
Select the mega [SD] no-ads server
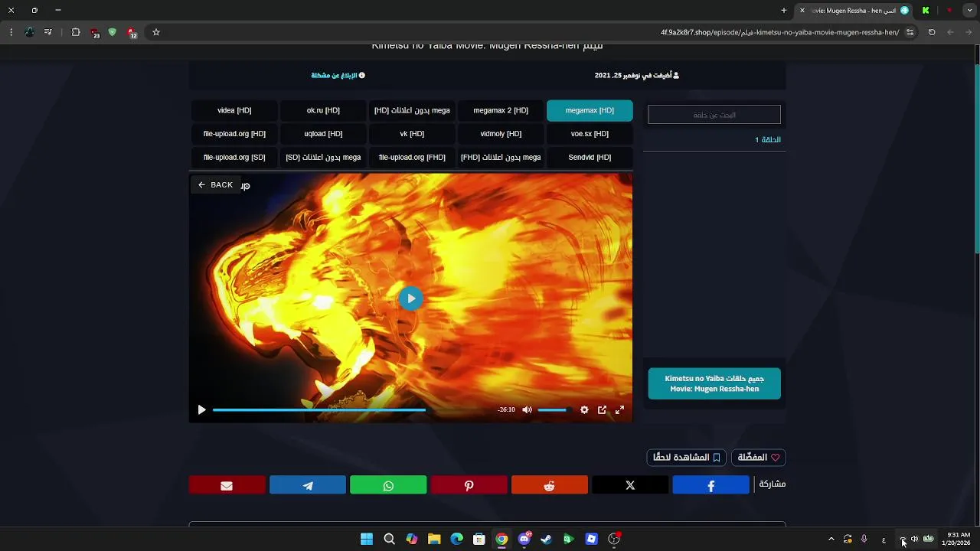[x=323, y=158]
